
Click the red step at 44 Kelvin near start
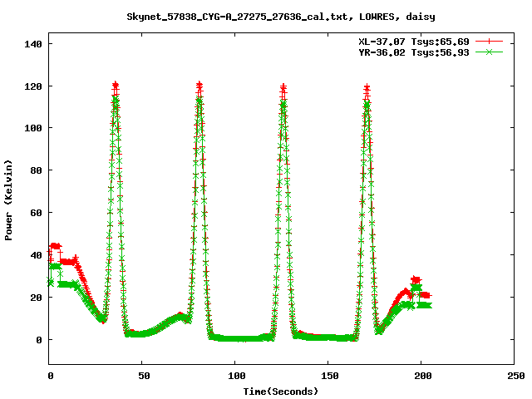click(x=56, y=246)
